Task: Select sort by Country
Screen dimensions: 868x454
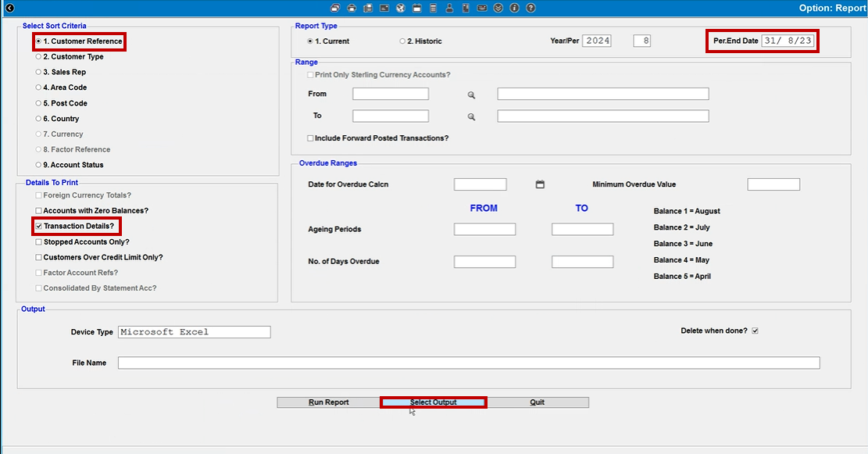Action: (x=57, y=119)
